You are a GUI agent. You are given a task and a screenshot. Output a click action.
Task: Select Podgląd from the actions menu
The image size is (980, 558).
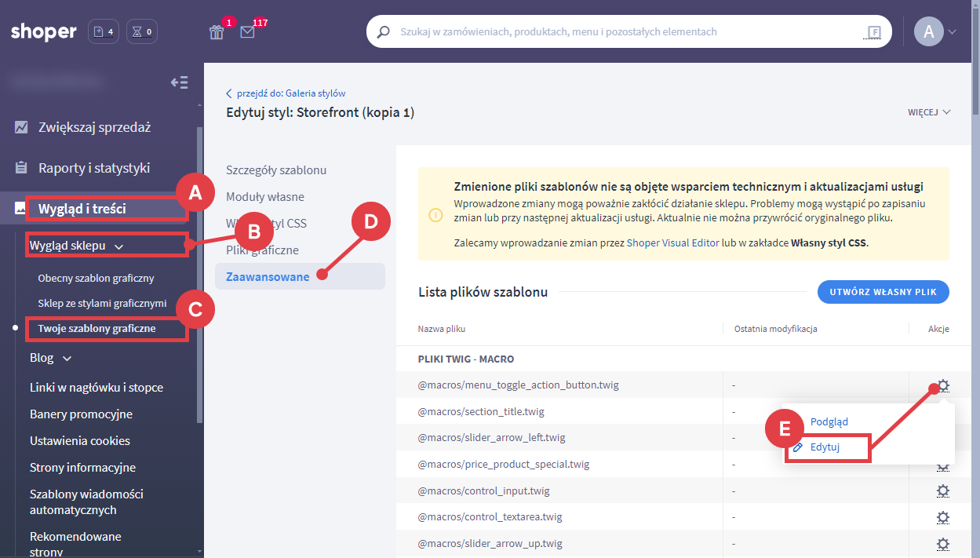point(829,421)
